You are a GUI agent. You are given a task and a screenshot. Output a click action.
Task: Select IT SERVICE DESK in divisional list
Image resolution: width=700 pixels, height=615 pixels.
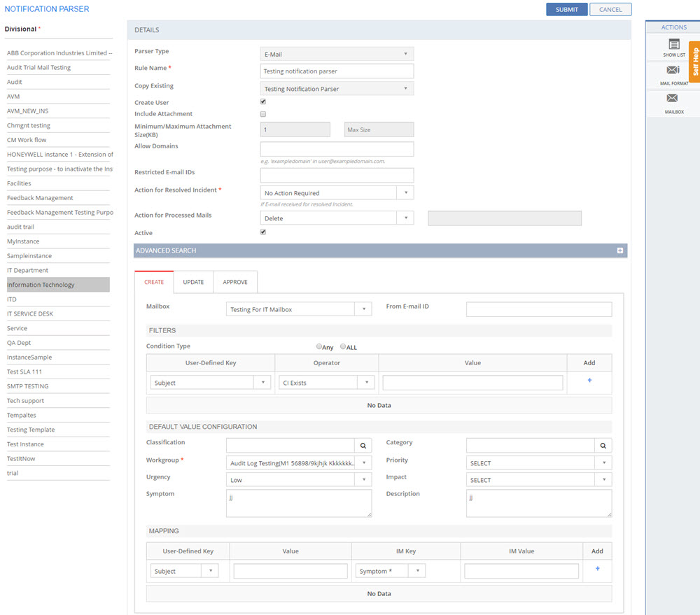[x=30, y=313]
